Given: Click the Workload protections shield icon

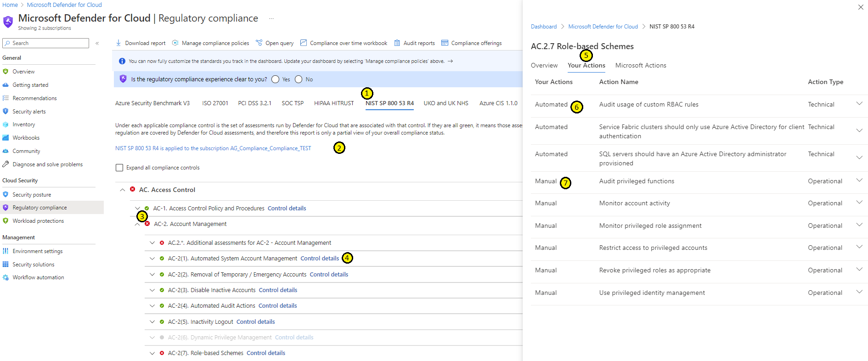Looking at the screenshot, I should tap(6, 221).
